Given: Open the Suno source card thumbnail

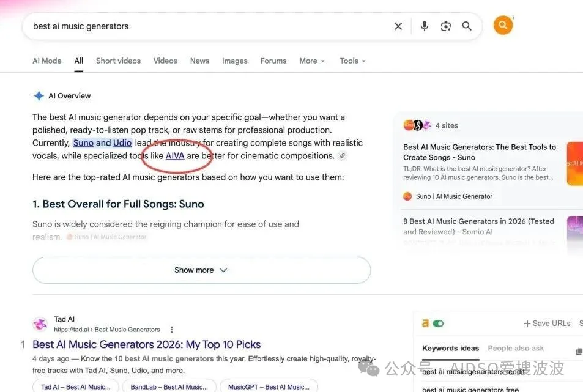Looking at the screenshot, I should [x=575, y=163].
